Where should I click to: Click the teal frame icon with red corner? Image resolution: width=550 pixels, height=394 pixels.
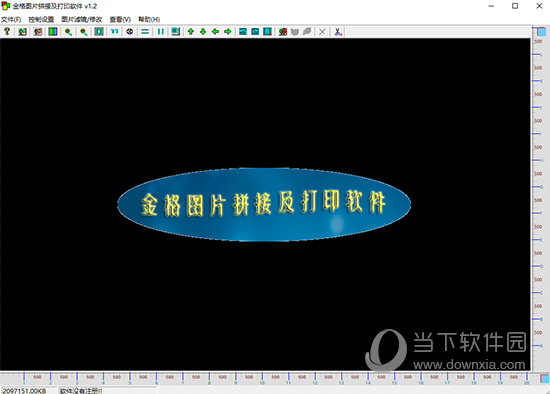267,32
